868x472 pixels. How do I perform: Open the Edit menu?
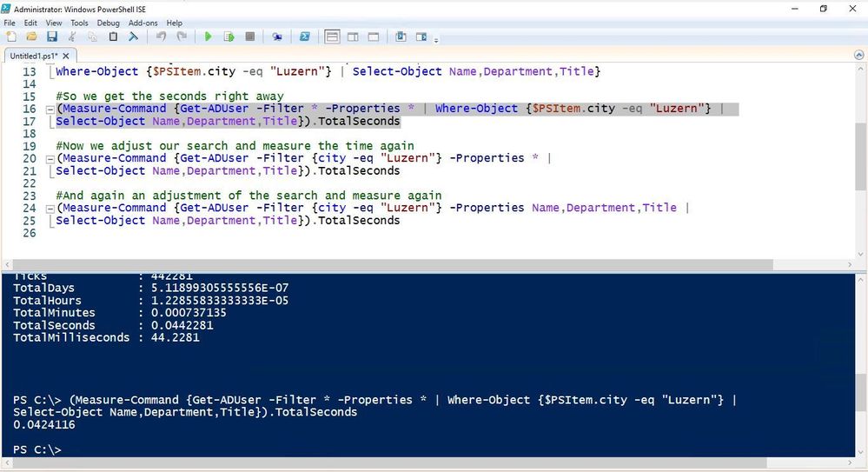coord(30,23)
